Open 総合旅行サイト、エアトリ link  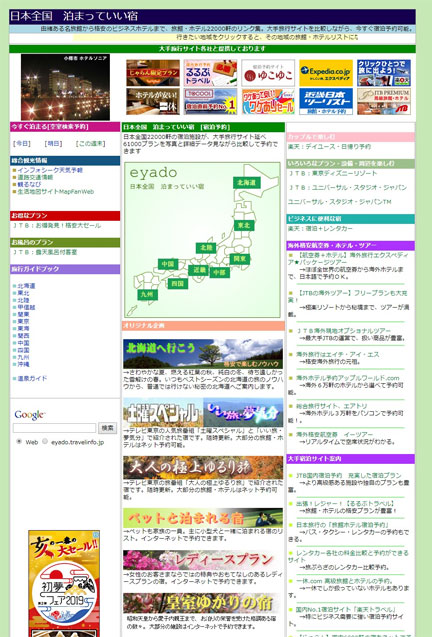click(x=331, y=406)
